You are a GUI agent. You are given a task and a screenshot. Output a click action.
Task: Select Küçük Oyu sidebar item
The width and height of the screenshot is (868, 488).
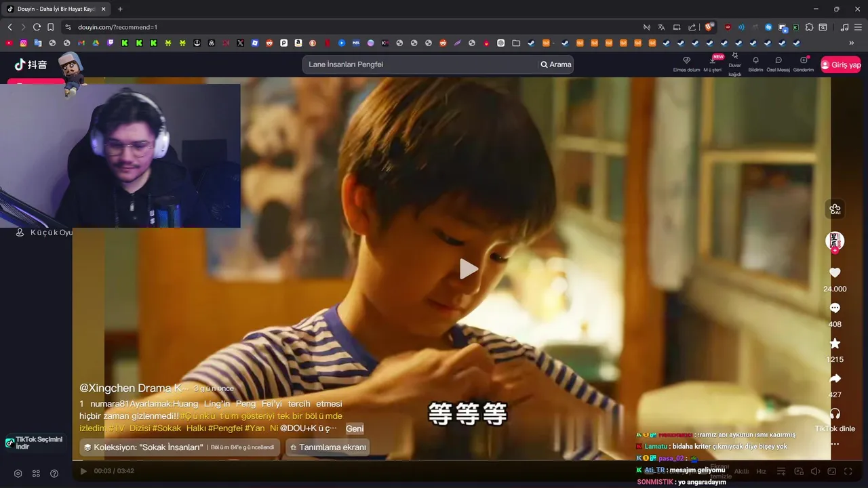[x=45, y=232]
